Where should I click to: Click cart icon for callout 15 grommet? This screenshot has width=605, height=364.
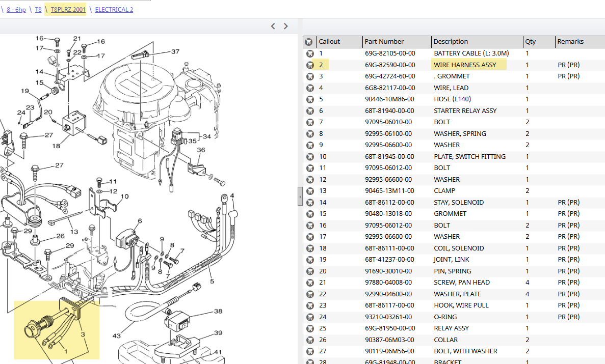(310, 214)
